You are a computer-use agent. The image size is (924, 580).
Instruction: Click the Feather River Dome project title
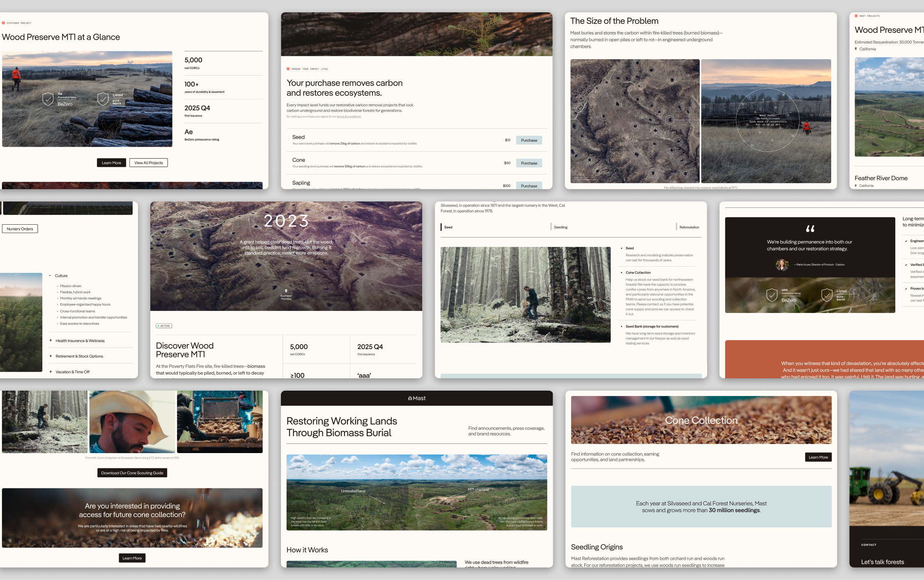pos(881,178)
